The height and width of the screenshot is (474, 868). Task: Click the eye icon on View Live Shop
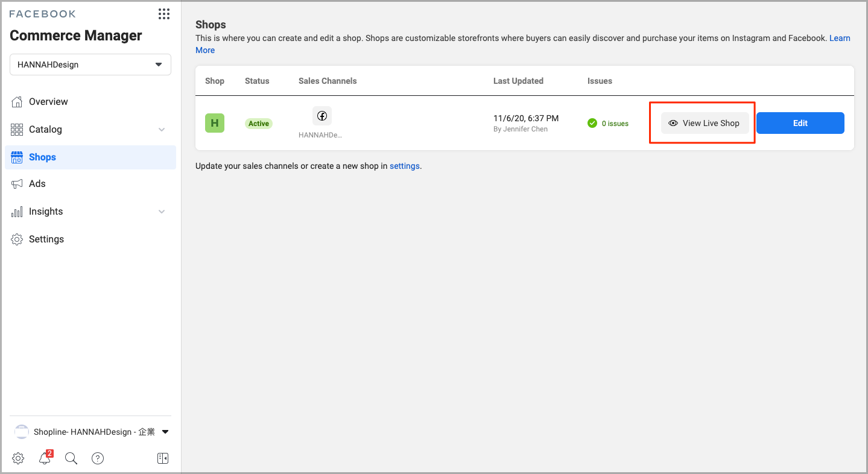[x=673, y=123]
